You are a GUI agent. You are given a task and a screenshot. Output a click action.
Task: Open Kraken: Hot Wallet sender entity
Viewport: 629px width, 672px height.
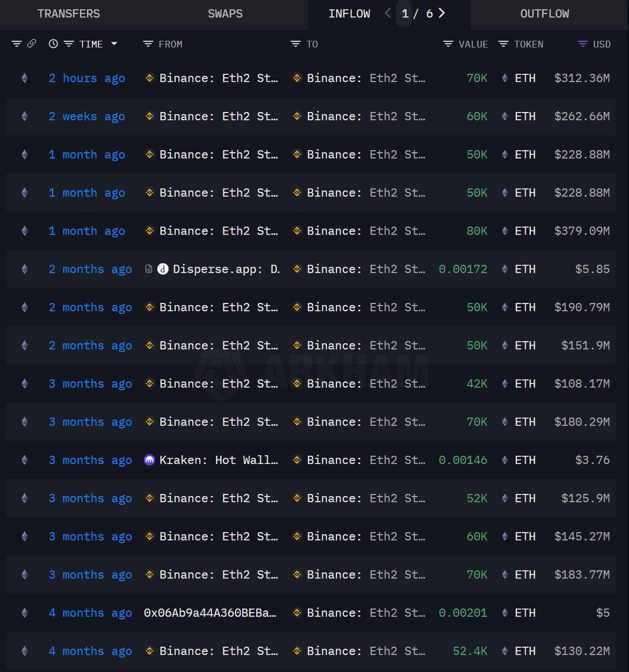(219, 460)
